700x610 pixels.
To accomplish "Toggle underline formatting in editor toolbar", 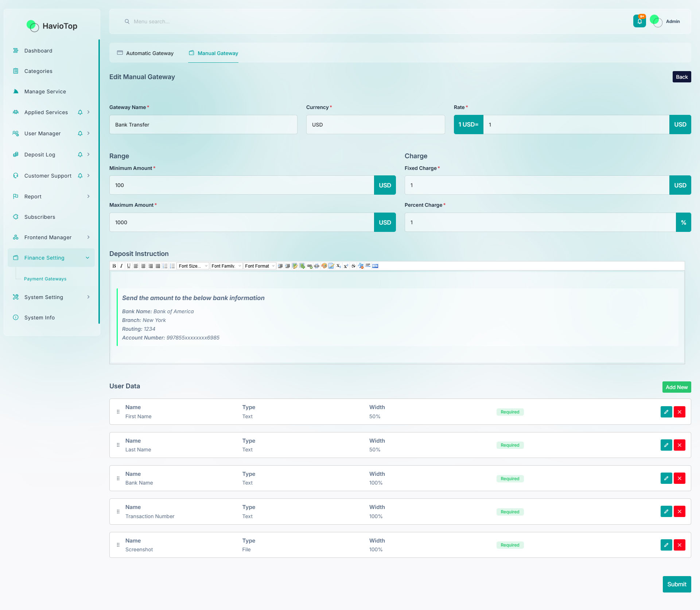I will 129,266.
